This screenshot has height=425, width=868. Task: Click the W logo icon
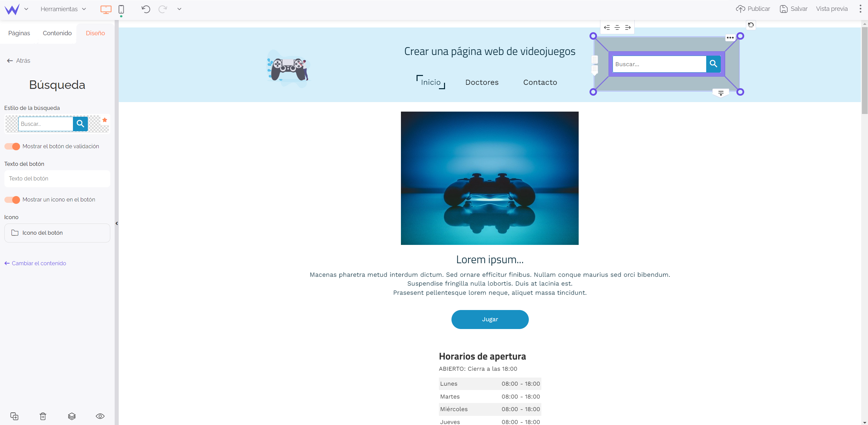tap(12, 9)
